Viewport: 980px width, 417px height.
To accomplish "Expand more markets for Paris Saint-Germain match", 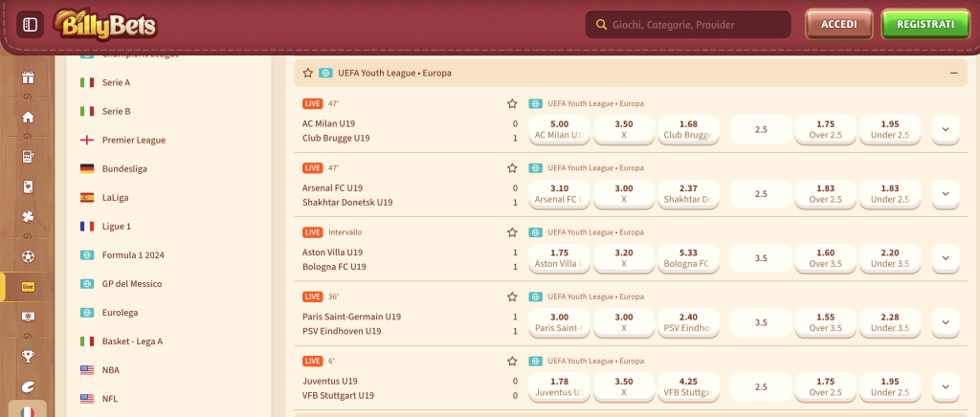I will [945, 322].
